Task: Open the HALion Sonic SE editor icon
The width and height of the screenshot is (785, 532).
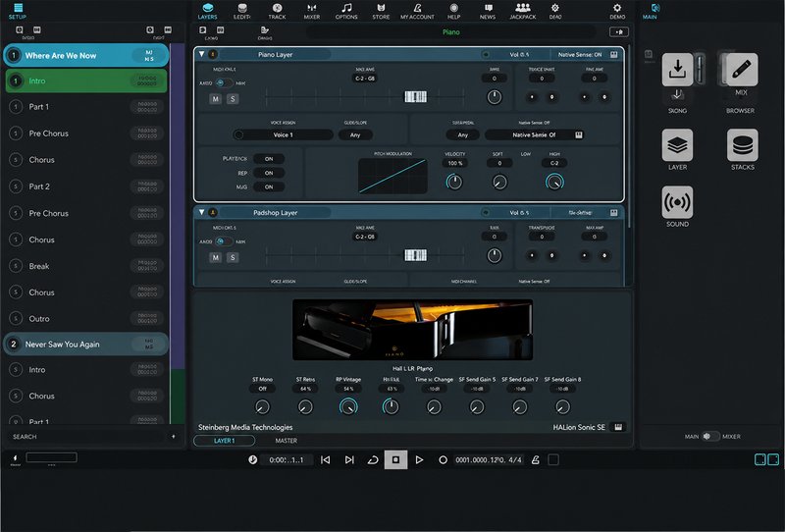Action: (x=618, y=427)
